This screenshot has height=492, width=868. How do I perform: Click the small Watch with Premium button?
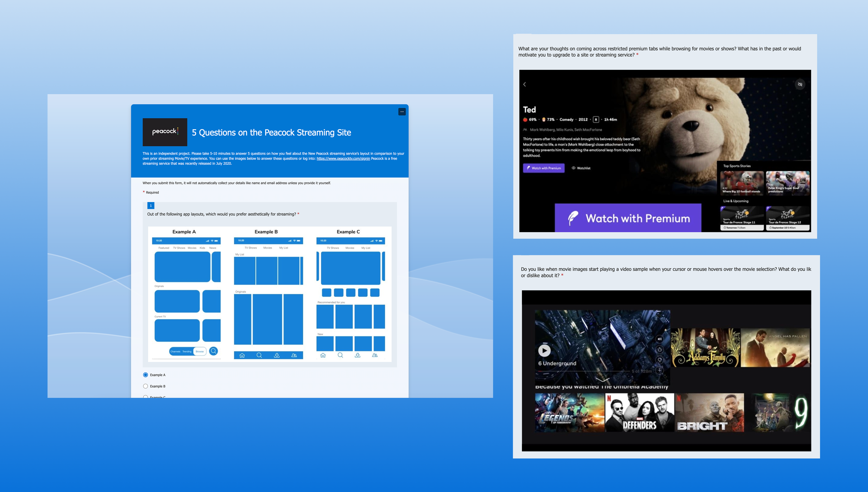click(543, 168)
